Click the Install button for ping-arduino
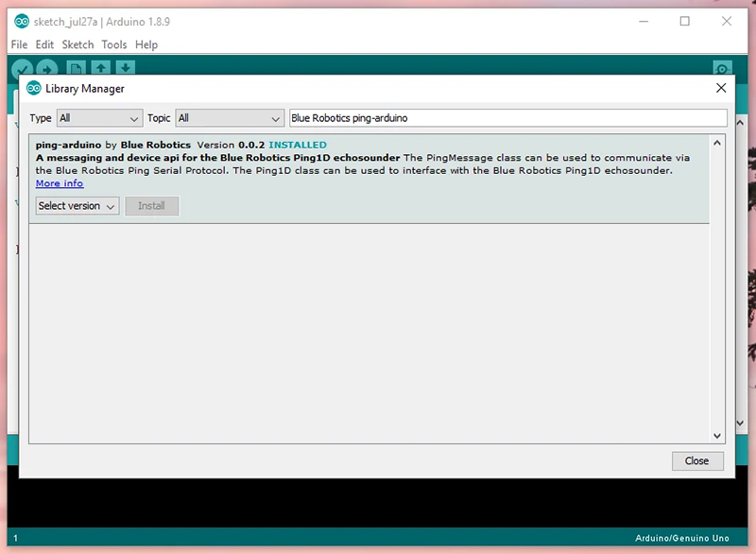Viewport: 756px width, 554px height. (151, 206)
